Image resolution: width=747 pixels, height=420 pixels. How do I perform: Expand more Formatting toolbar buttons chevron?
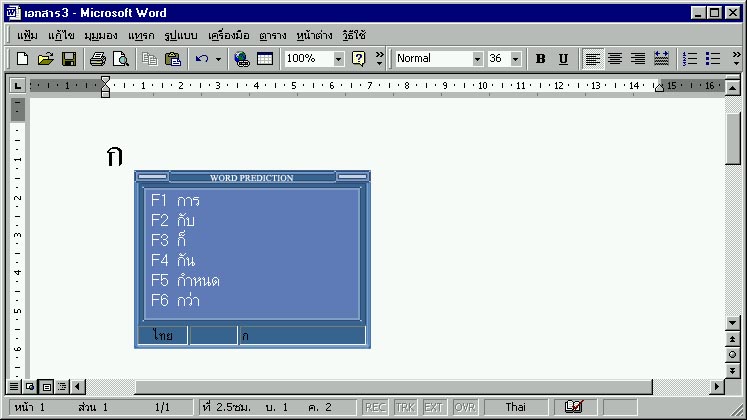737,59
